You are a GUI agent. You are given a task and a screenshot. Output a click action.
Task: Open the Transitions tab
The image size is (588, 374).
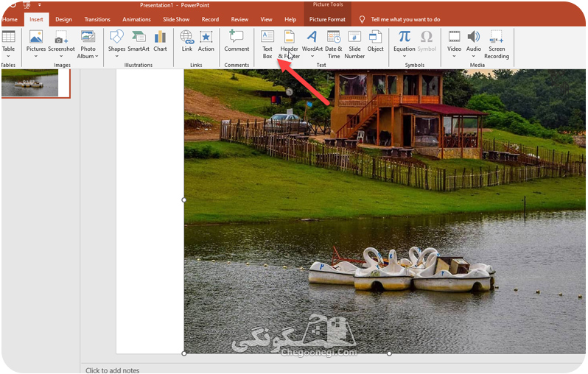coord(97,19)
